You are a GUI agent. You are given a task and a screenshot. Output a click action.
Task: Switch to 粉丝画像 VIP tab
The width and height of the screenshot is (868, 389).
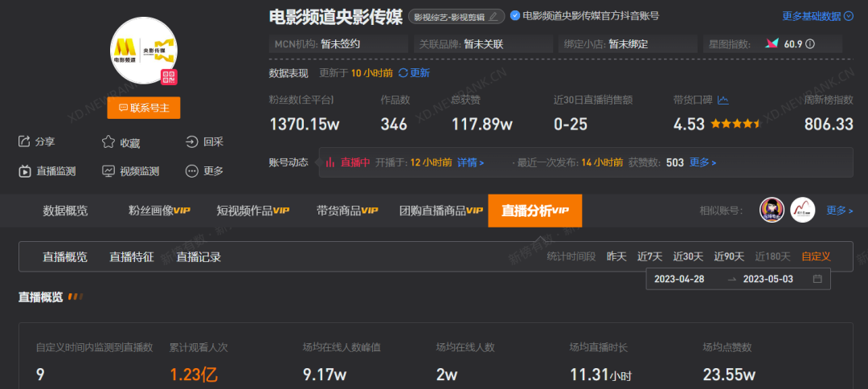coord(159,211)
